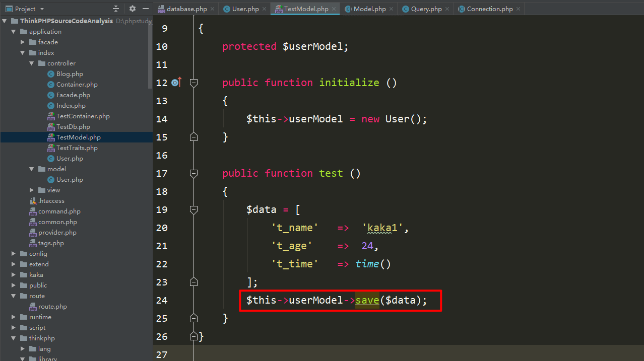Close the database.php tab

(212, 9)
